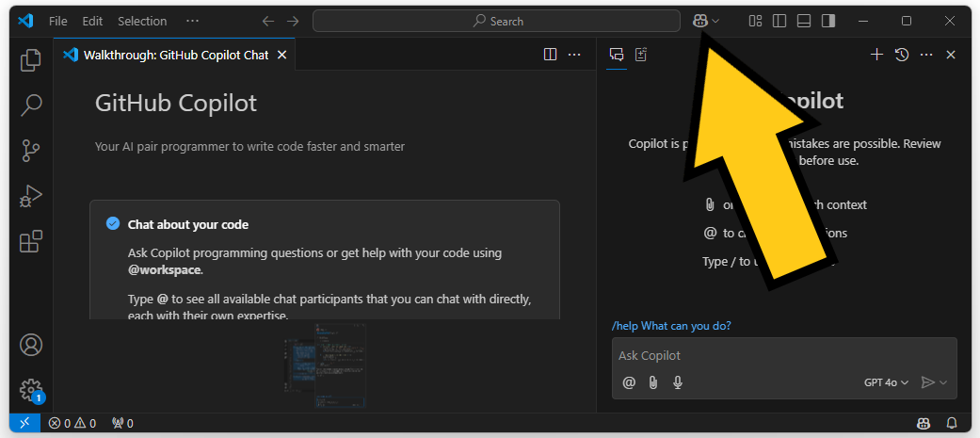Click the Copilot icon in title bar
The height and width of the screenshot is (438, 980).
click(x=699, y=21)
